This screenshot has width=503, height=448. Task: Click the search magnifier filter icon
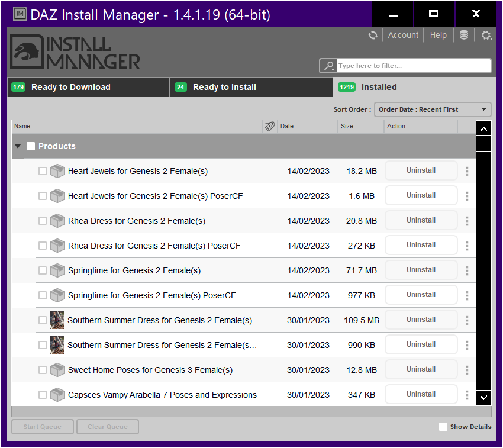[329, 66]
